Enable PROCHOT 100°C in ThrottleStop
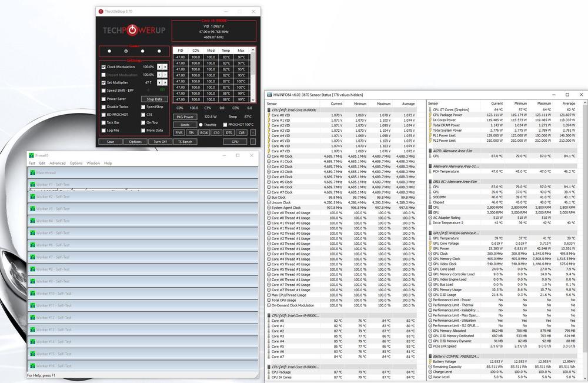 tap(225, 125)
